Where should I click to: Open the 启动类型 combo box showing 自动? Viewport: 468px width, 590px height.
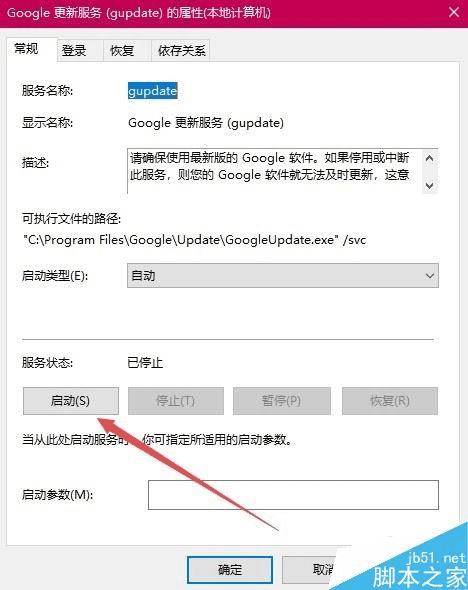click(x=283, y=276)
